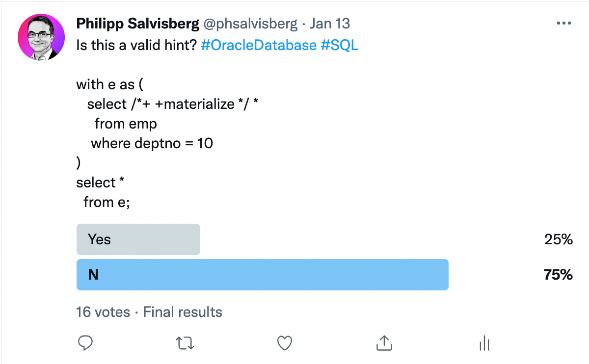Open the reply speech bubble icon
This screenshot has height=364, width=589.
click(x=86, y=343)
